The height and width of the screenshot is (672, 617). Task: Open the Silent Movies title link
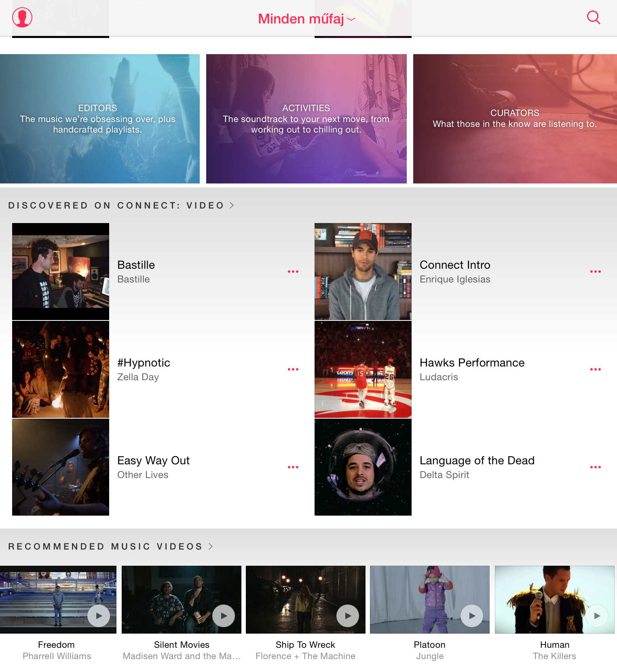tap(182, 645)
